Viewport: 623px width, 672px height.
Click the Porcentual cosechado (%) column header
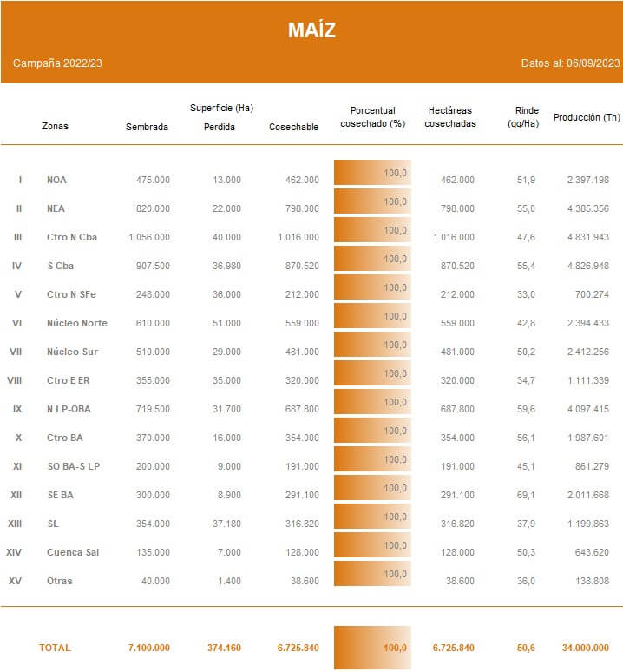click(372, 117)
